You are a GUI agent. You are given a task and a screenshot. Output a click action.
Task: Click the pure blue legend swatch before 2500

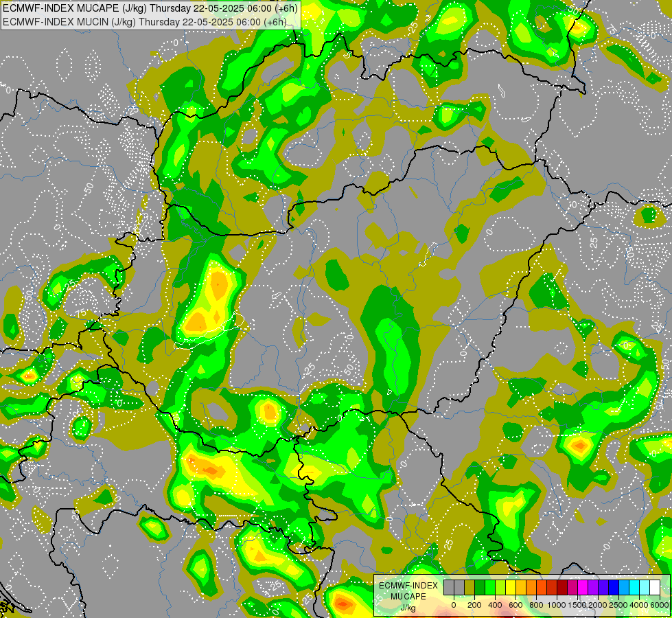pyautogui.click(x=614, y=587)
